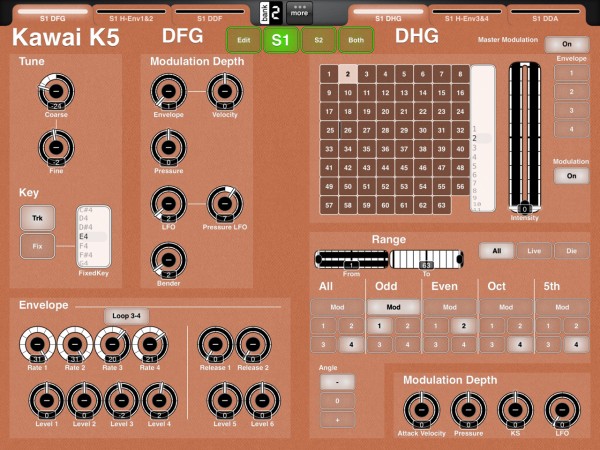Switch to the S1 DDF tab
Viewport: 600px width, 450px height.
coord(209,15)
